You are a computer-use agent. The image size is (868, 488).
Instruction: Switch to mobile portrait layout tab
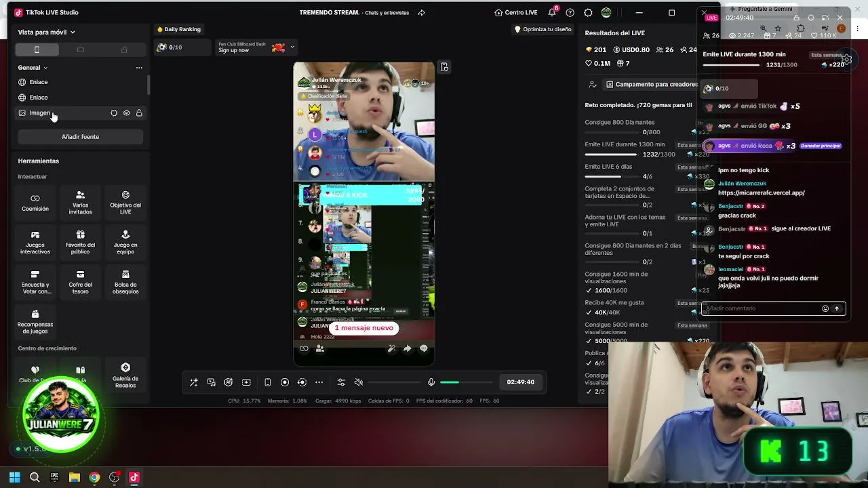click(37, 49)
